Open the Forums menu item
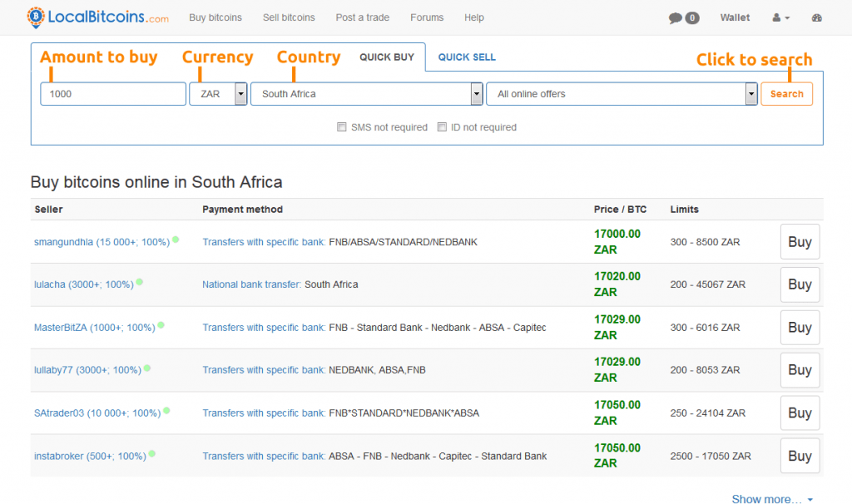The height and width of the screenshot is (504, 852). click(427, 17)
